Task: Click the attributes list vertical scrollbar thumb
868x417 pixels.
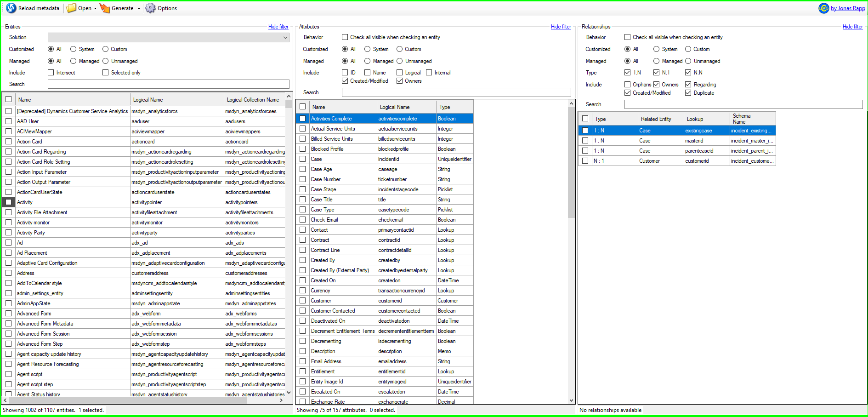Action: tap(572, 162)
